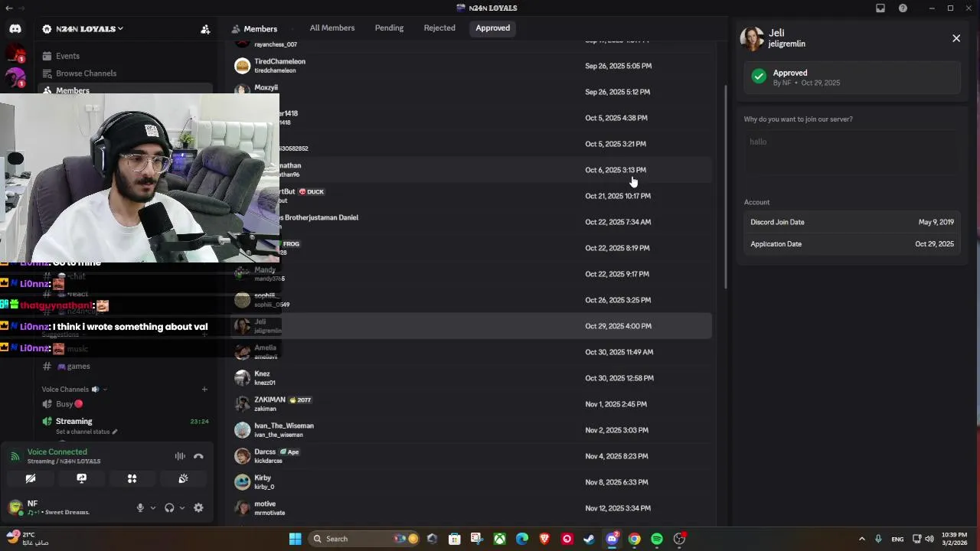The width and height of the screenshot is (980, 551).
Task: Open Google Chrome from taskbar
Action: tap(634, 539)
